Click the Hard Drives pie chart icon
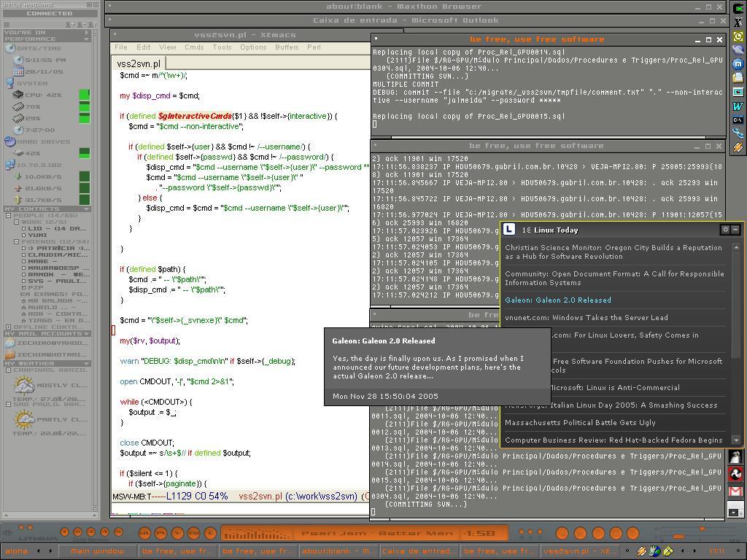The image size is (747, 560). click(x=10, y=141)
